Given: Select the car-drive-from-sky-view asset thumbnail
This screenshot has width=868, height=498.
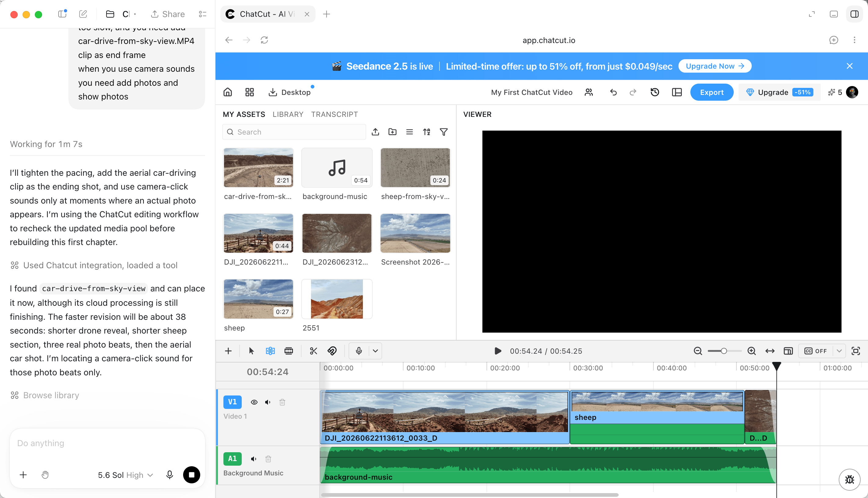Looking at the screenshot, I should pos(259,168).
